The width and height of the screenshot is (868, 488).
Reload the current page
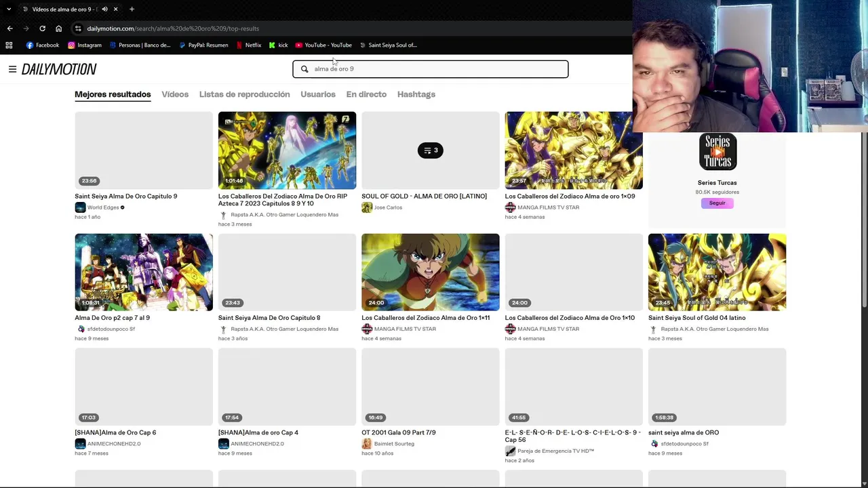[x=42, y=28]
